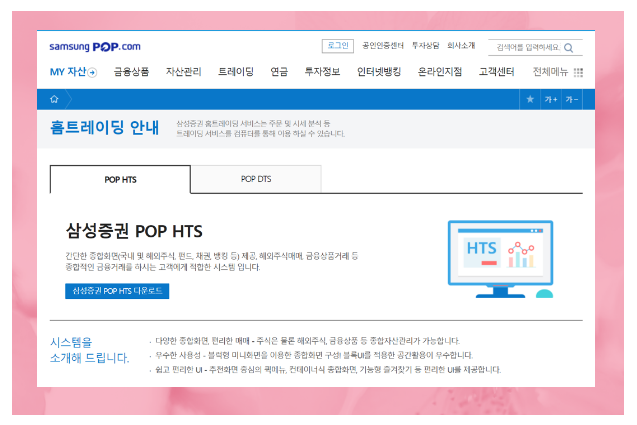Switch to the POP DTS tab
637x425 pixels.
click(x=256, y=179)
